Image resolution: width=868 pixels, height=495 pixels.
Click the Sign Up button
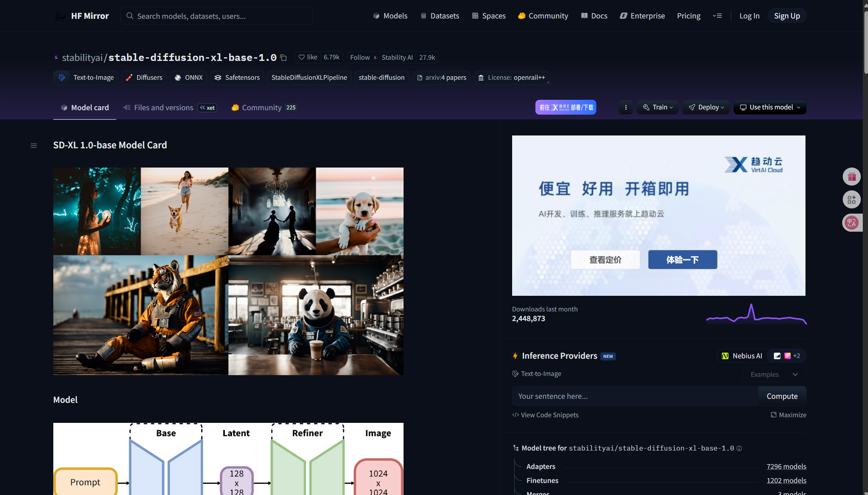(787, 16)
